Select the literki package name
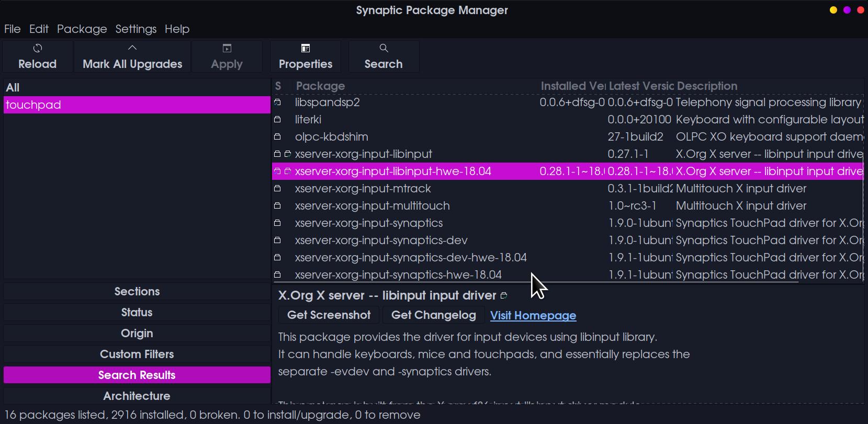 [x=308, y=119]
